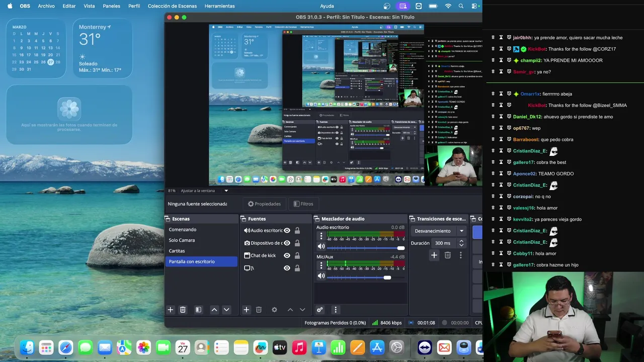Delete selected scene with Escenas trash icon

tap(183, 310)
